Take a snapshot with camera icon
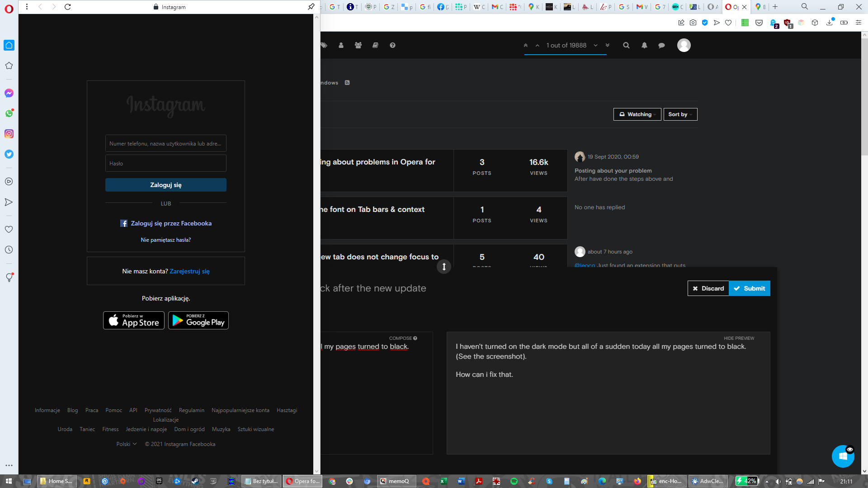The height and width of the screenshot is (488, 868). pyautogui.click(x=693, y=23)
